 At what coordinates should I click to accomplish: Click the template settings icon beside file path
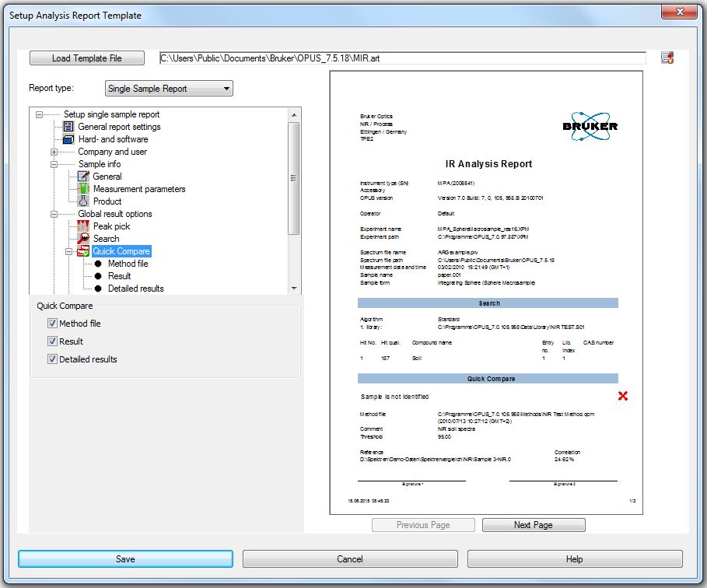(667, 58)
